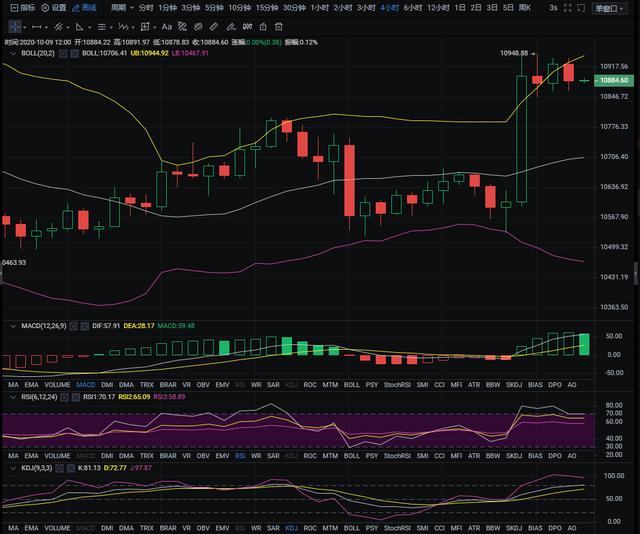
Task: Click the dashed link icon next to Aa
Action: [x=182, y=27]
